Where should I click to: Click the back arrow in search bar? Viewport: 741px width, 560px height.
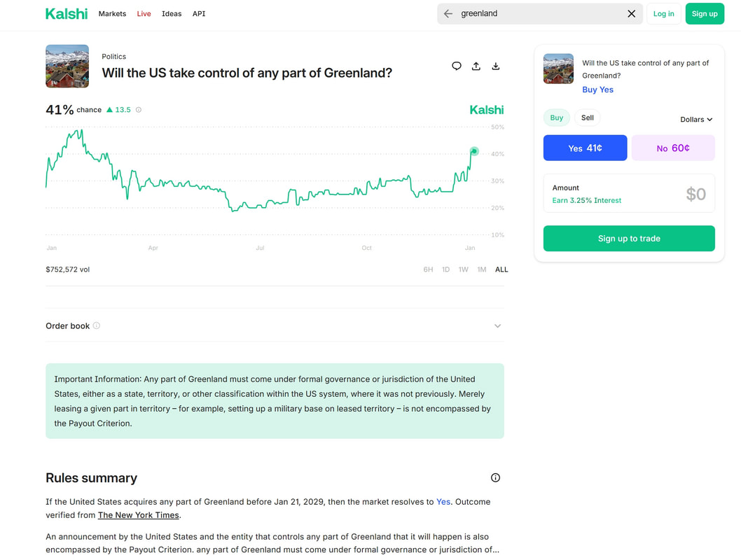448,14
